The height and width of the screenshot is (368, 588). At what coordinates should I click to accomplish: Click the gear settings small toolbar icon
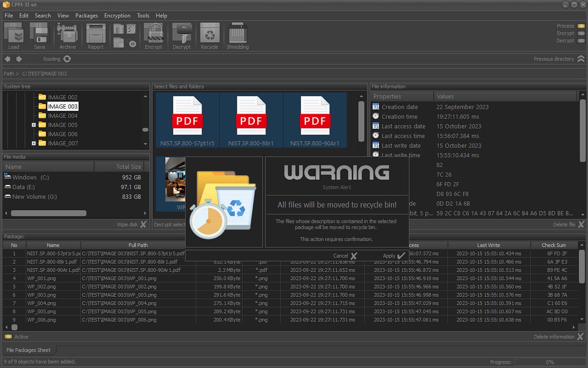132,43
